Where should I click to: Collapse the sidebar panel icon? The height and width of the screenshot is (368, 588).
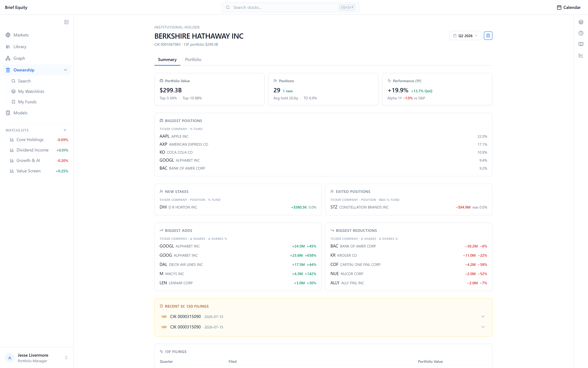click(x=66, y=22)
